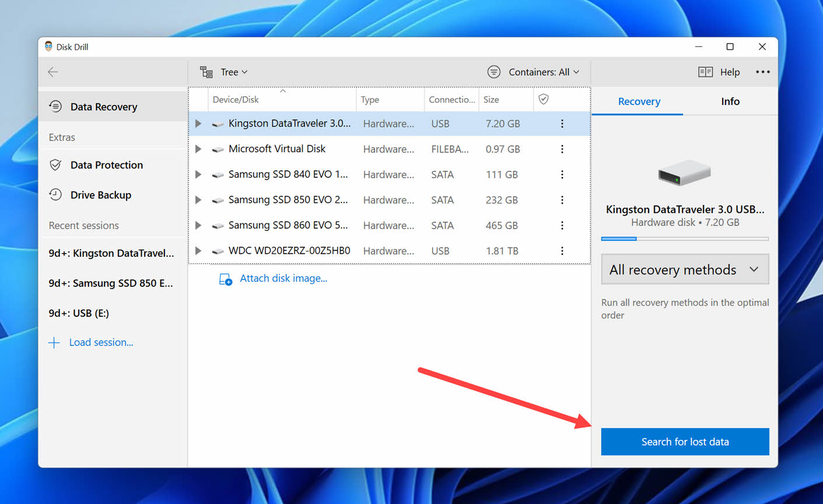Click the Load session... link
The width and height of the screenshot is (823, 504).
point(101,342)
